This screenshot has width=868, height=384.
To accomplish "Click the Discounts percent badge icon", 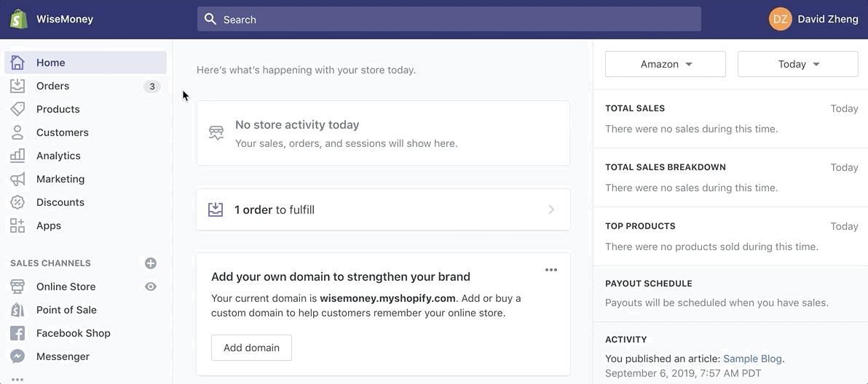I will tap(17, 201).
